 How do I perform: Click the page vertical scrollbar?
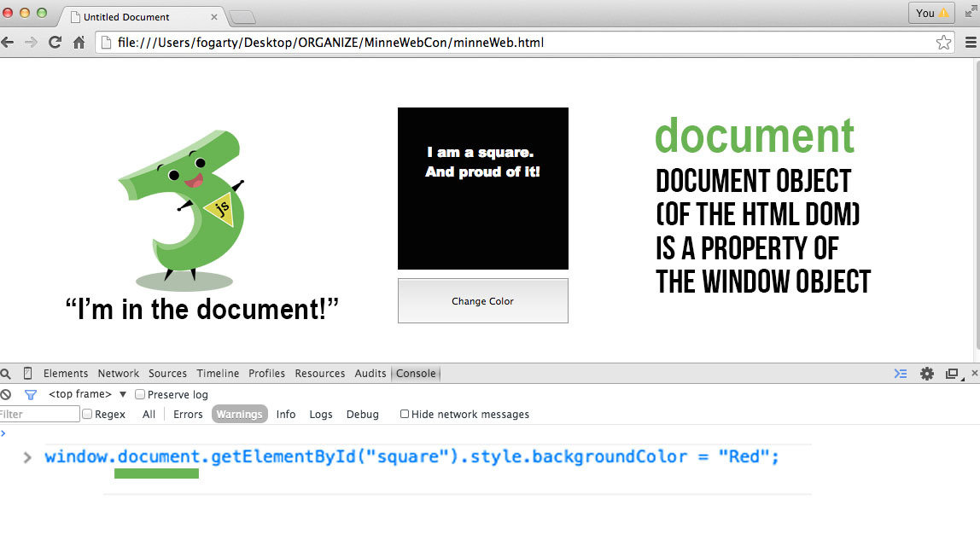click(977, 206)
